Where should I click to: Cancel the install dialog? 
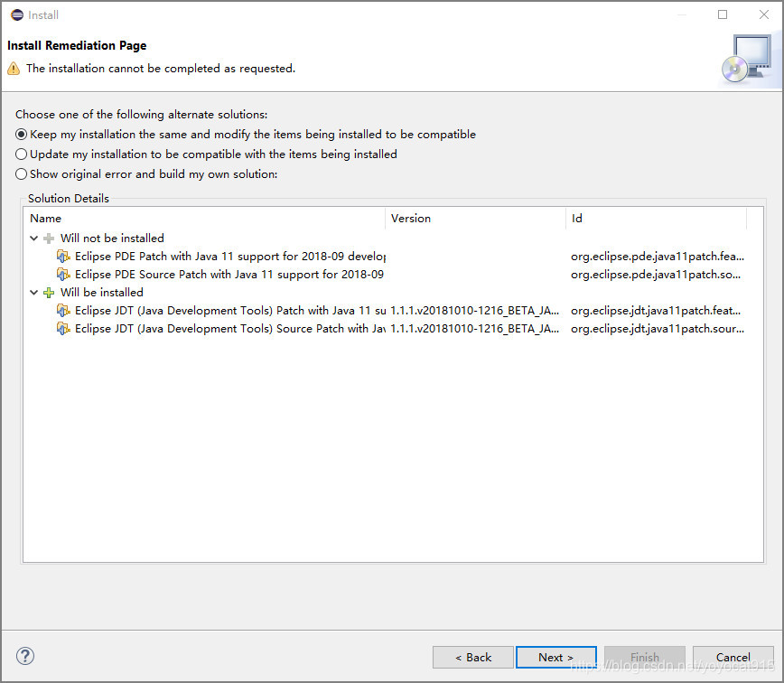pos(733,658)
